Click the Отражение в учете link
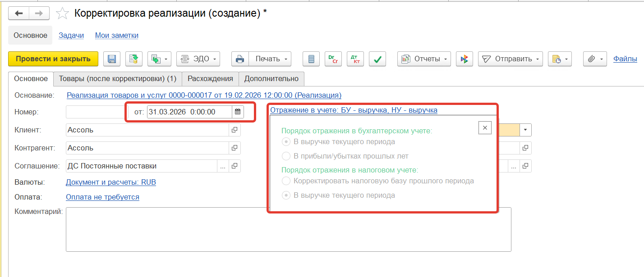Image resolution: width=644 pixels, height=277 pixels. pyautogui.click(x=354, y=109)
